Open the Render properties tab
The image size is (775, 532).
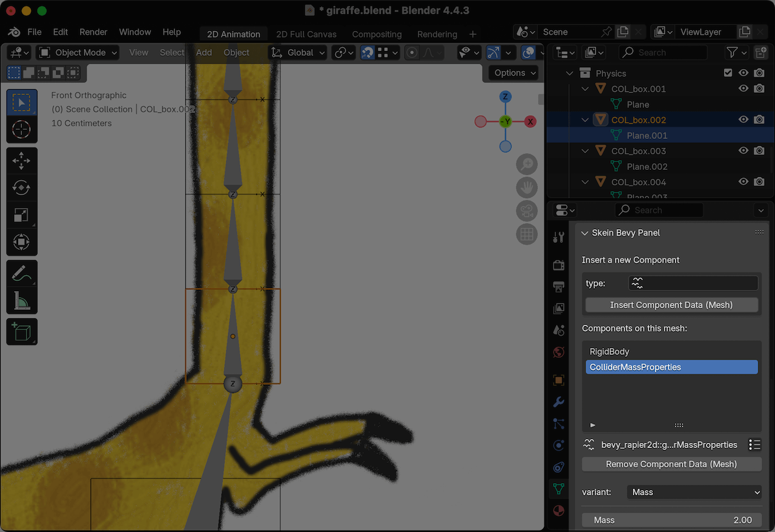click(558, 265)
